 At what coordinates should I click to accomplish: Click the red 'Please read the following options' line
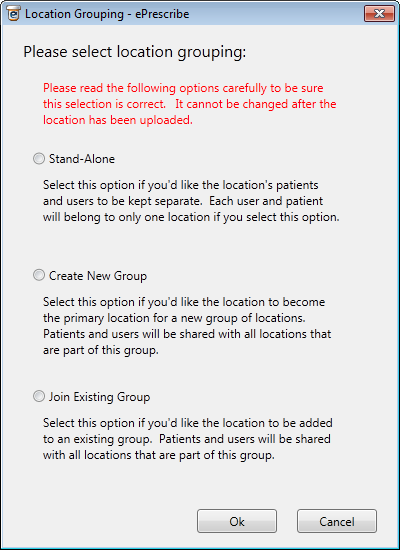pyautogui.click(x=183, y=88)
